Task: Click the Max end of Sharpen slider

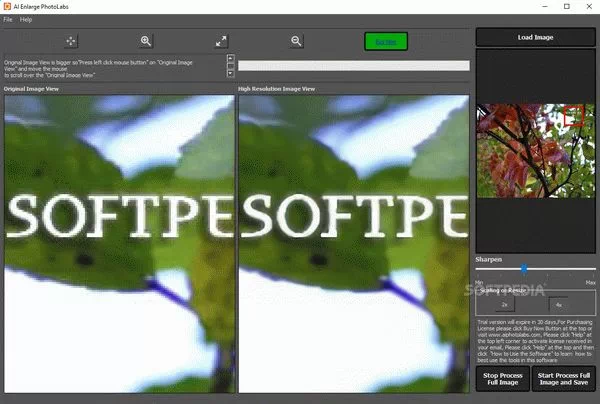Action: click(590, 282)
